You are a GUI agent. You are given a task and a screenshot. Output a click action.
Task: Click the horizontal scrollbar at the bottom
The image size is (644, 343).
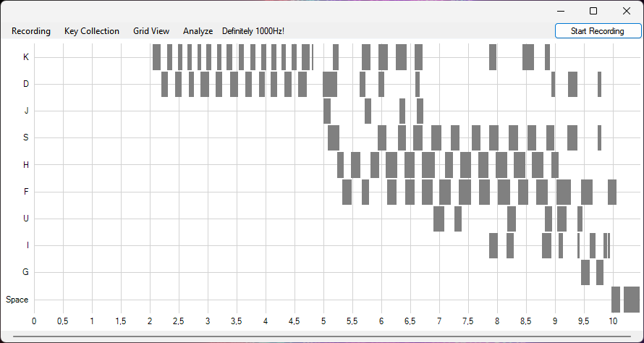click(x=321, y=336)
